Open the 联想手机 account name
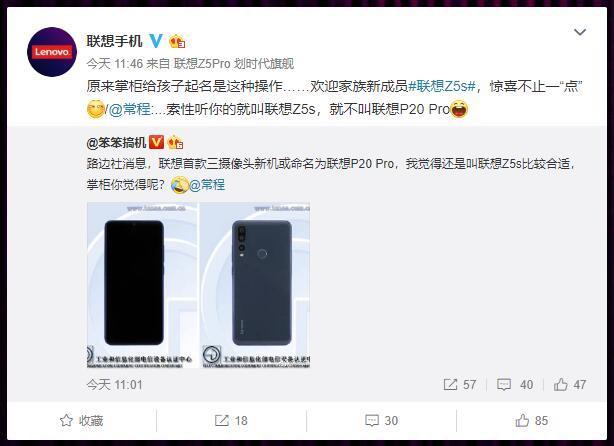 click(114, 41)
